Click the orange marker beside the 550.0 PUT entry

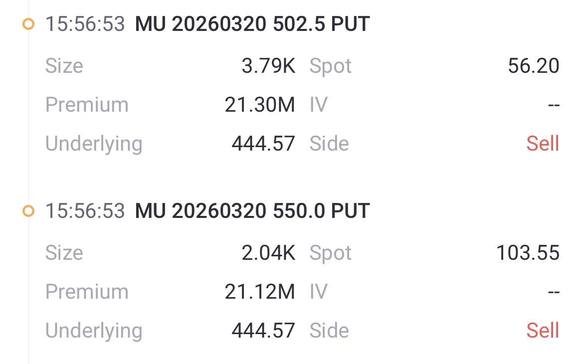[x=29, y=211]
